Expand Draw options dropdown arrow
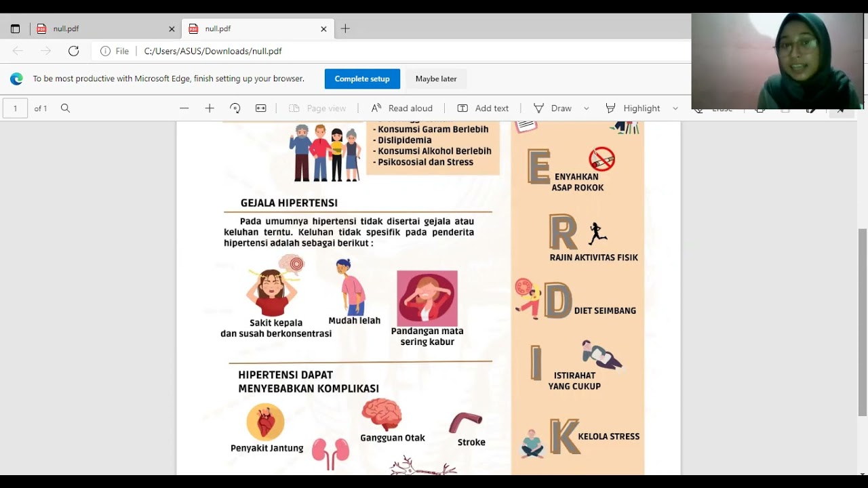The image size is (868, 488). pyautogui.click(x=587, y=108)
